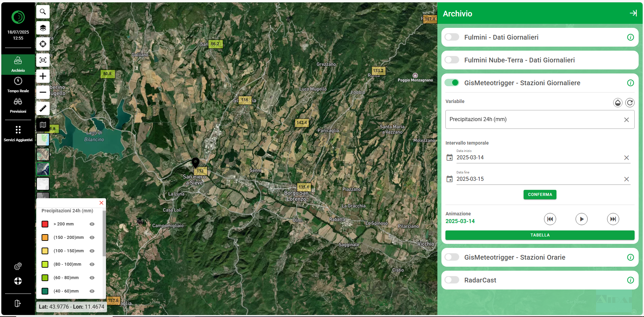Enable Fulmini - Dati Giornalieri layer
Viewport: 644px width, 317px height.
pos(452,37)
